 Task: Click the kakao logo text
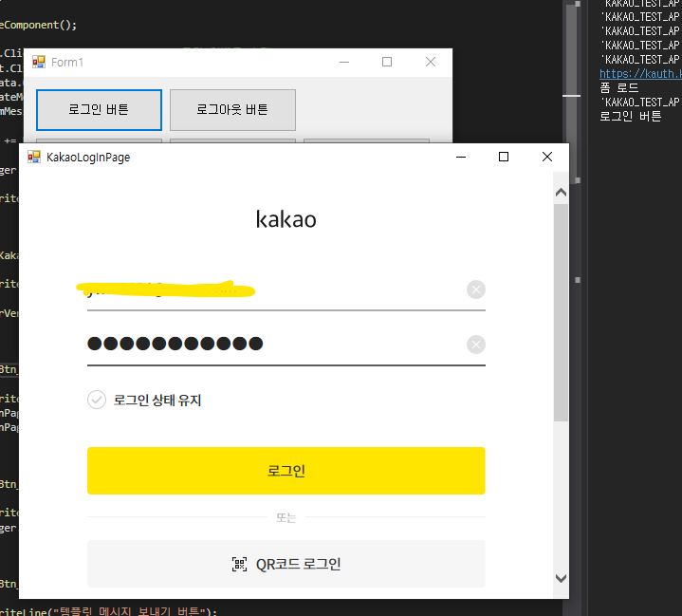coord(286,219)
